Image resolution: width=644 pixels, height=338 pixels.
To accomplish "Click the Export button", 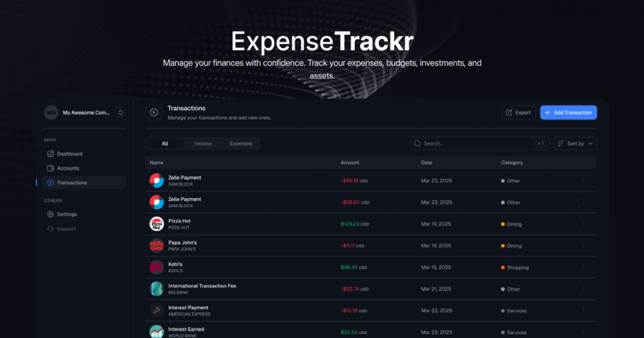I will [x=518, y=113].
